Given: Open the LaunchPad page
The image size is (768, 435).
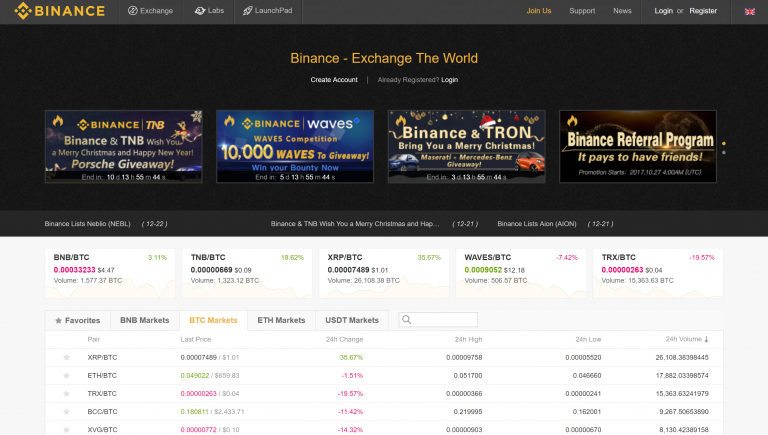Looking at the screenshot, I should (267, 11).
